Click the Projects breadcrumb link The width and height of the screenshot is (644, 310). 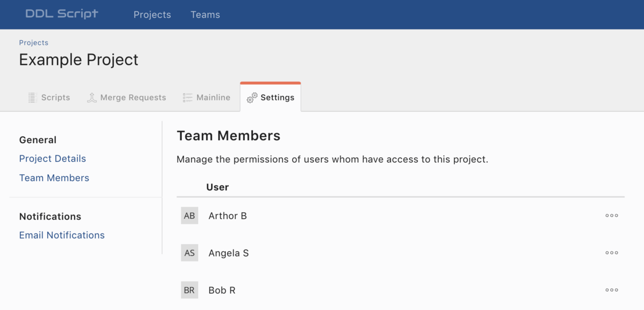[33, 43]
